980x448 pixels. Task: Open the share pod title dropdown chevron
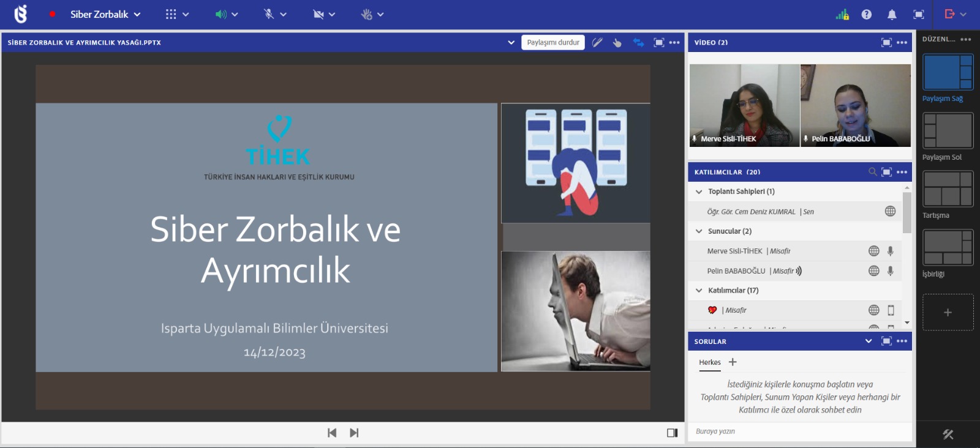pos(511,42)
